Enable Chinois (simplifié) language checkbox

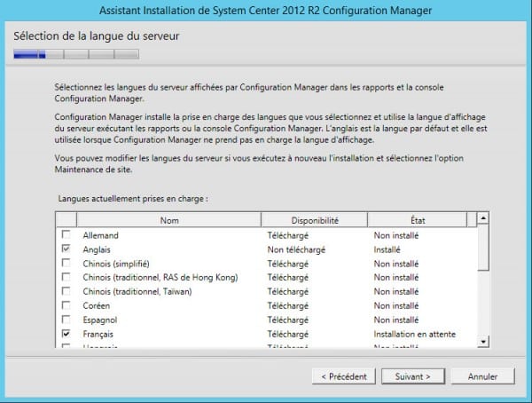click(66, 264)
